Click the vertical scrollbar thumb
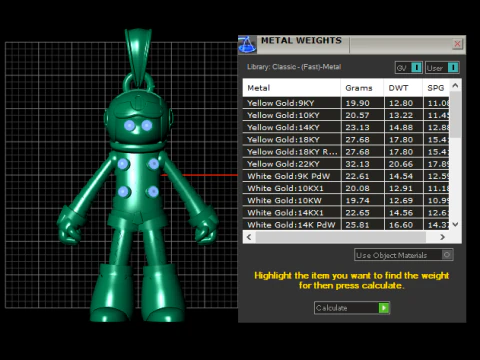480x360 pixels. tap(455, 114)
